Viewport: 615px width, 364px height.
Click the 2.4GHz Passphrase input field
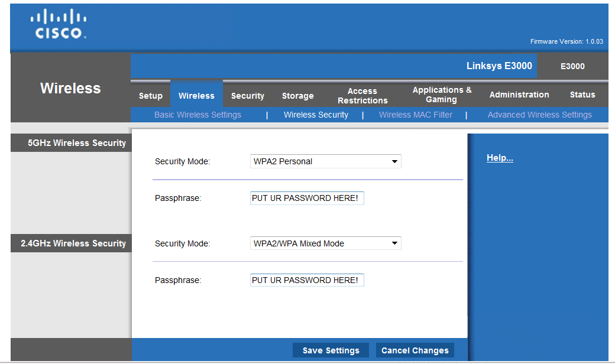point(307,280)
